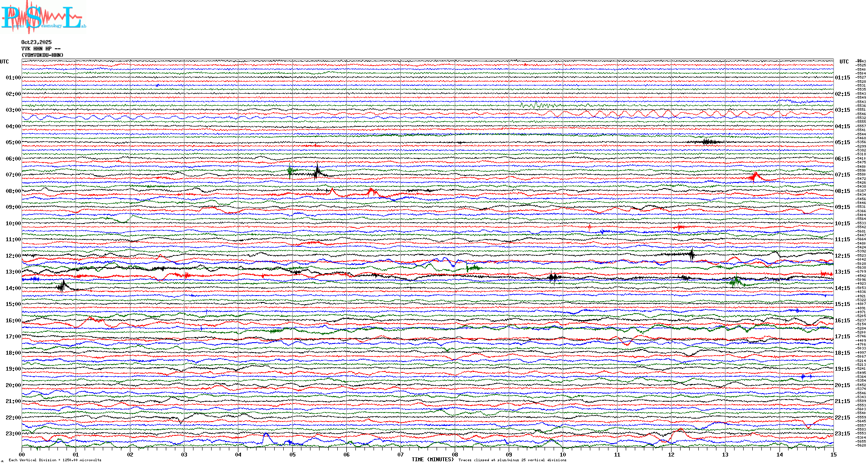Click the right UTC axis header
The image size is (868, 466).
tap(844, 62)
